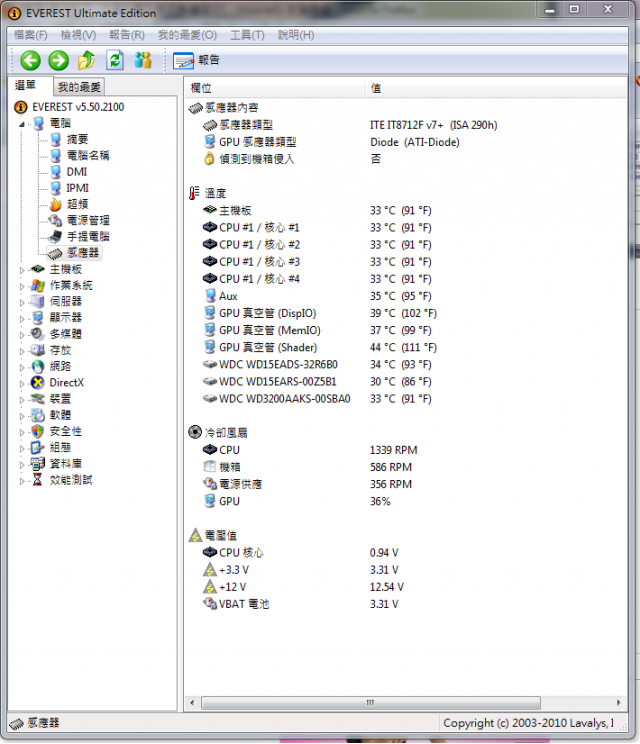Click the 溫度 thermometer section icon
Image resolution: width=640 pixels, height=744 pixels.
pyautogui.click(x=195, y=193)
